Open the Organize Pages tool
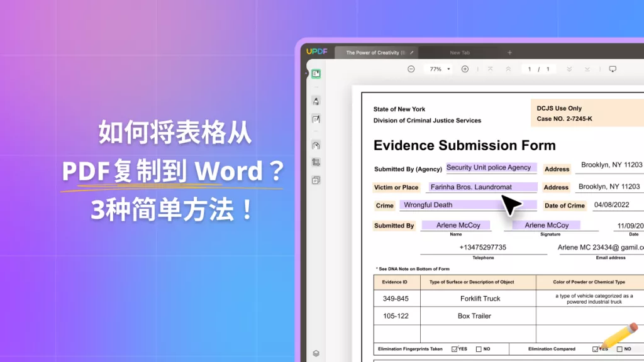The image size is (644, 362). pos(316,145)
